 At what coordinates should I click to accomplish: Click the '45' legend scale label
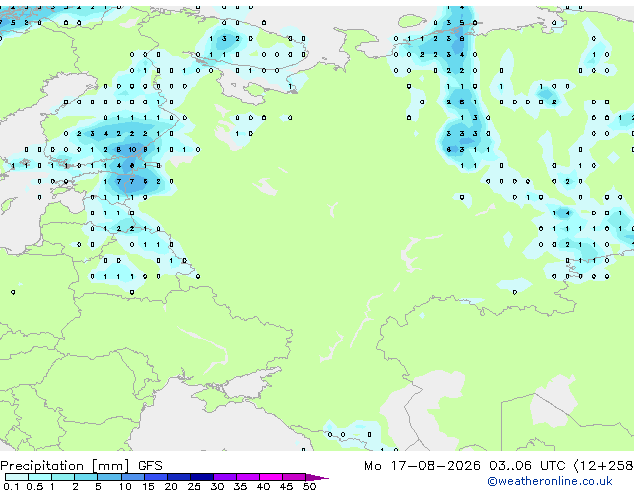[286, 486]
